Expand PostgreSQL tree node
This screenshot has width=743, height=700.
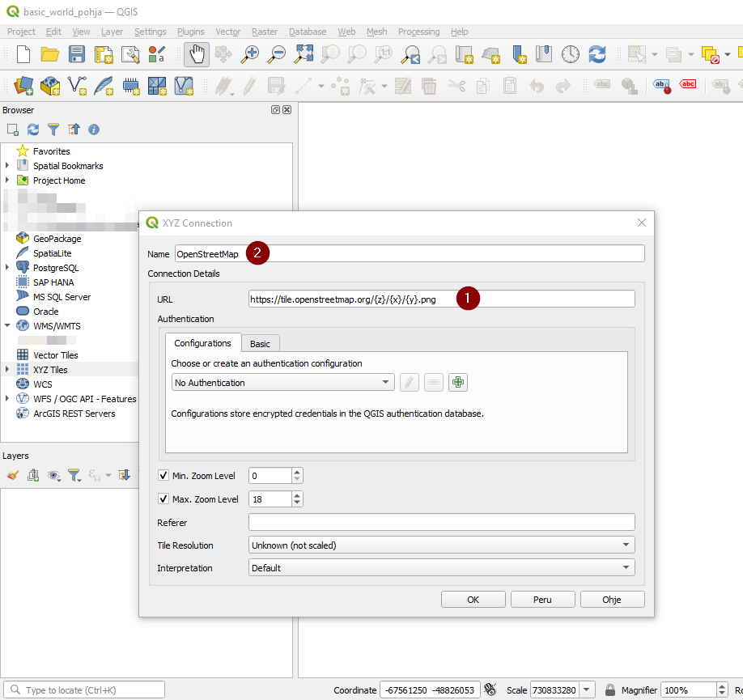pyautogui.click(x=7, y=267)
